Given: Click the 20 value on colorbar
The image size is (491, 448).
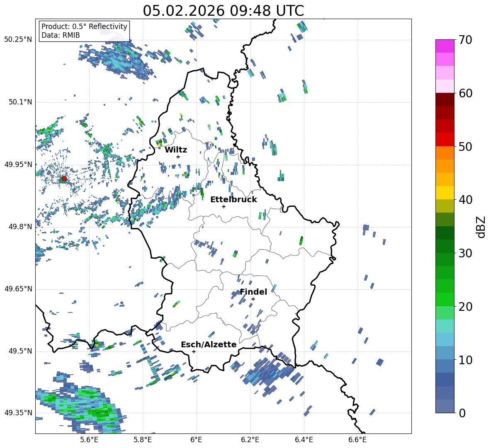Looking at the screenshot, I should click(465, 306).
